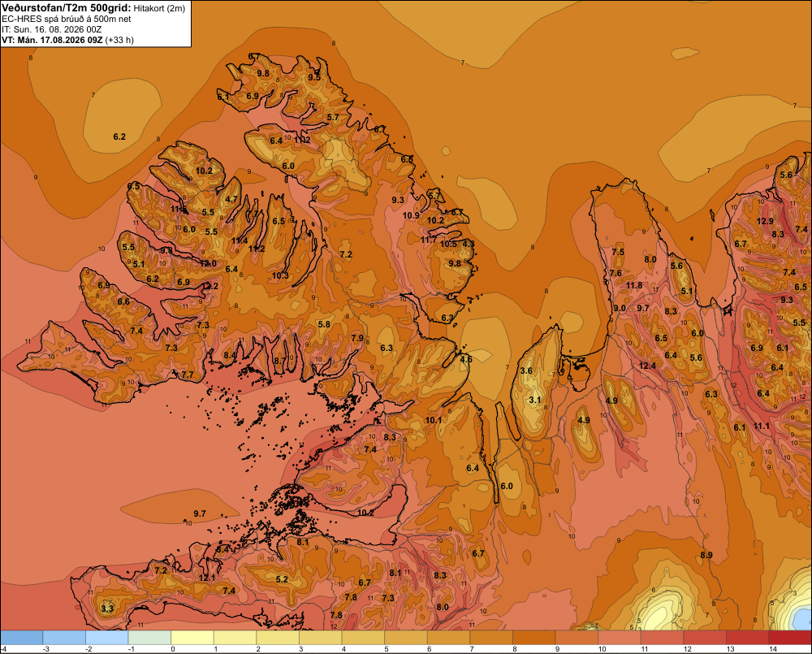The image size is (812, 654).
Task: Select the VT valid time line
Action: point(68,40)
